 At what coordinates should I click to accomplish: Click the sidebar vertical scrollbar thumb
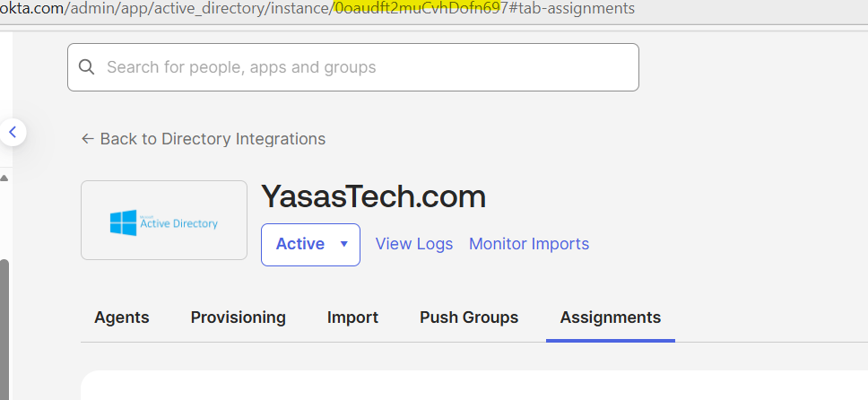pyautogui.click(x=4, y=323)
